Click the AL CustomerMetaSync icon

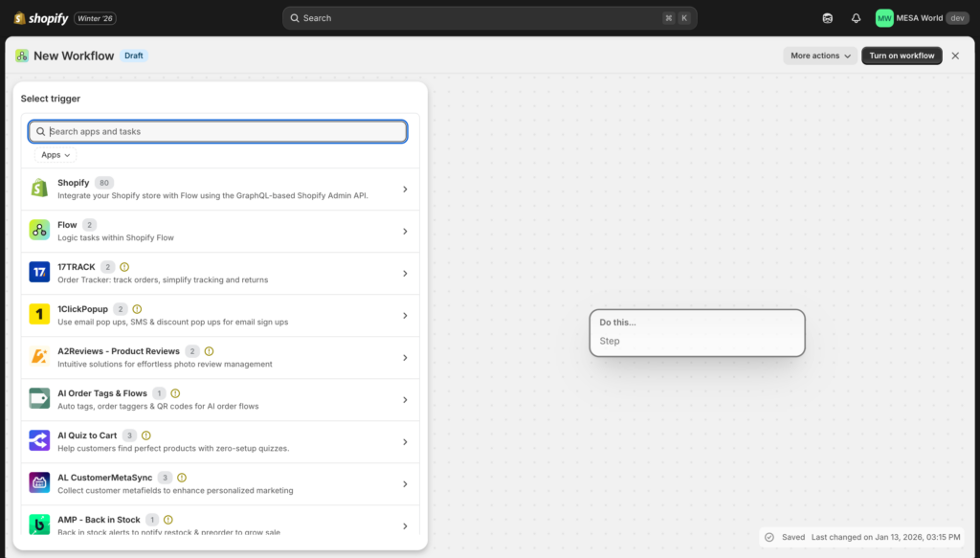(x=39, y=482)
